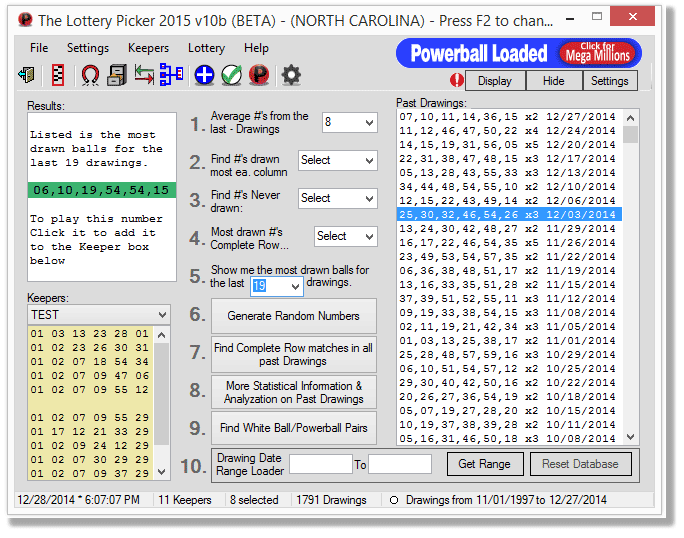Click the gear toolbar icon
684x538 pixels.
[x=291, y=75]
